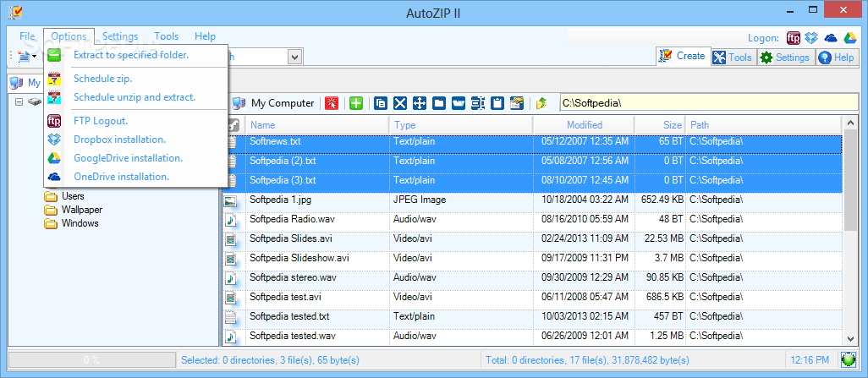This screenshot has height=378, width=868.
Task: Click the list view icon in left toolbar
Action: (24, 56)
